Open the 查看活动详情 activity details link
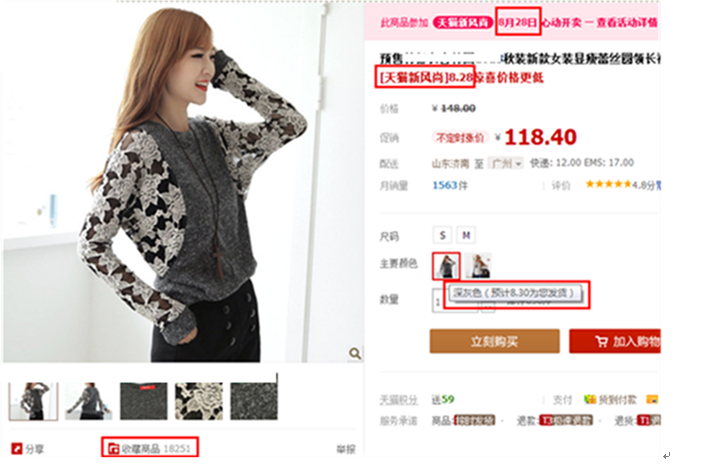Screen dimensions: 711x466 tap(627, 22)
